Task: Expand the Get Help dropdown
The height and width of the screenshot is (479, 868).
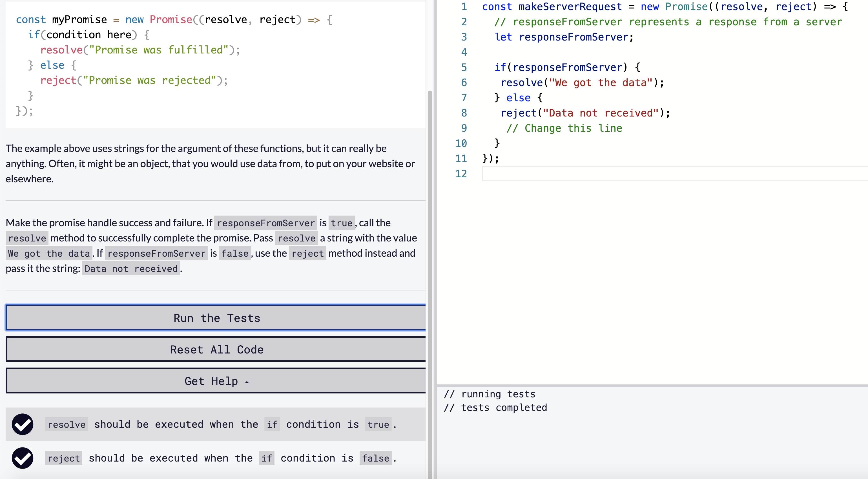Action: [x=216, y=381]
